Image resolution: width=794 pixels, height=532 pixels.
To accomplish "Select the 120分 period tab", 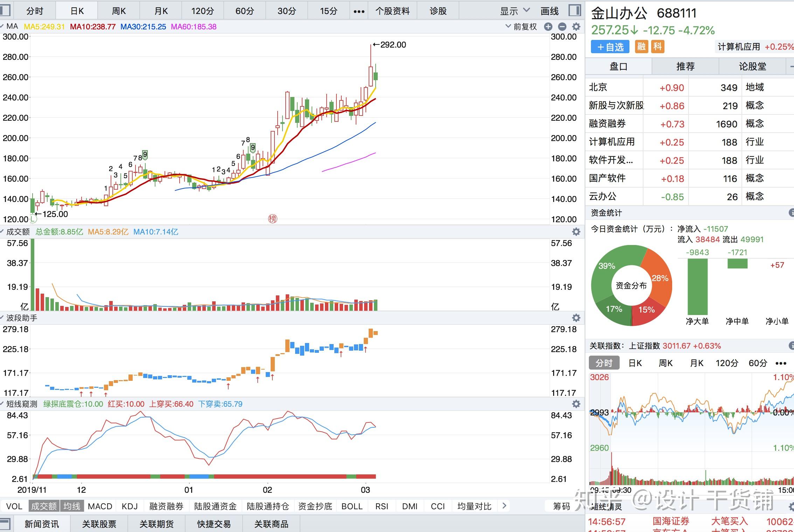I will (203, 11).
